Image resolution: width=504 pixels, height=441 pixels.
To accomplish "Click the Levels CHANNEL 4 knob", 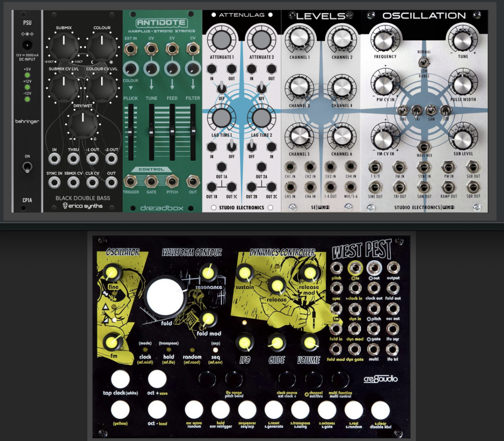I will point(341,88).
